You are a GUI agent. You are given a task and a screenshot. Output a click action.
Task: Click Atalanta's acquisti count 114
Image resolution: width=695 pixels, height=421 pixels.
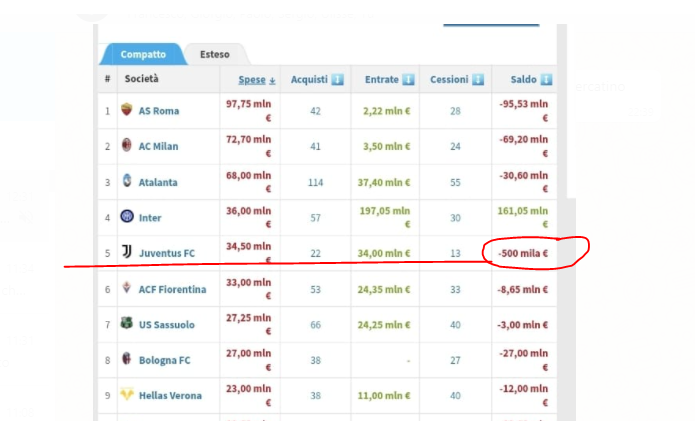tap(315, 182)
